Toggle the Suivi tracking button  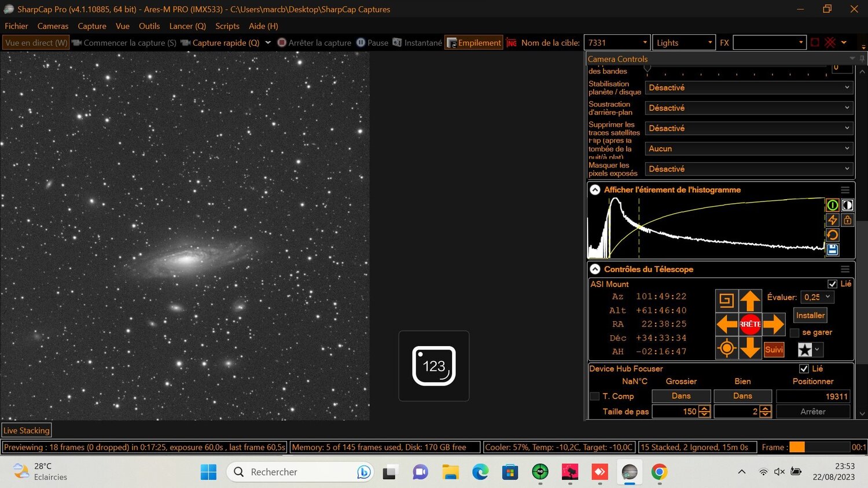pyautogui.click(x=774, y=350)
